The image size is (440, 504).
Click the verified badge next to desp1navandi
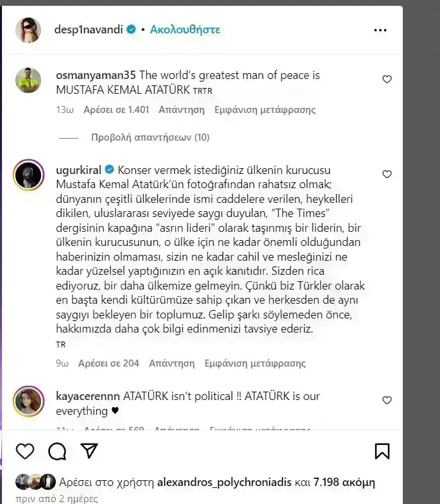(131, 30)
